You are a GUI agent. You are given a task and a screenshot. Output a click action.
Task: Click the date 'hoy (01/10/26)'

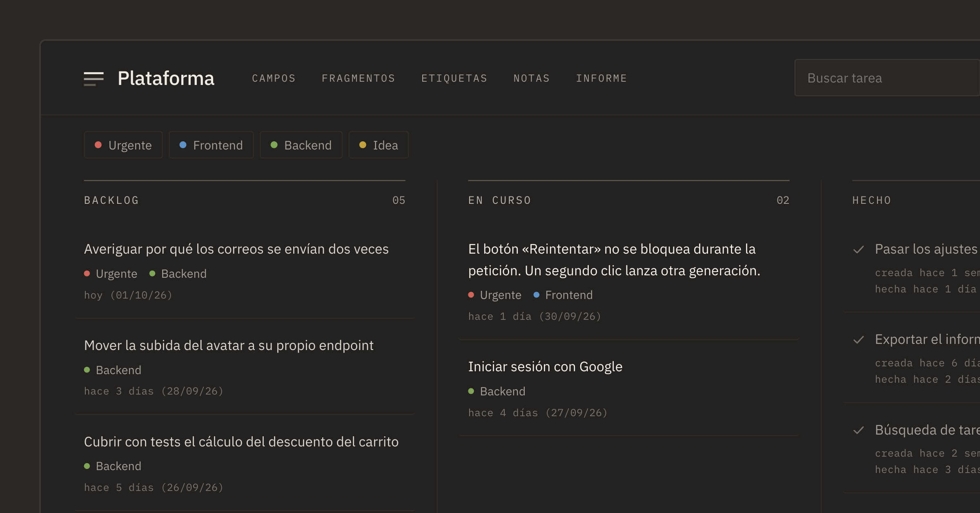click(128, 295)
